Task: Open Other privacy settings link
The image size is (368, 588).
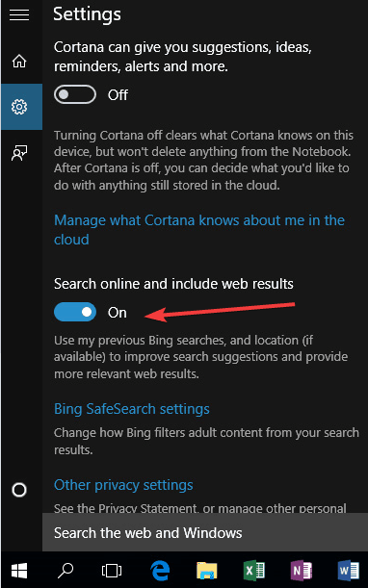Action: point(123,484)
